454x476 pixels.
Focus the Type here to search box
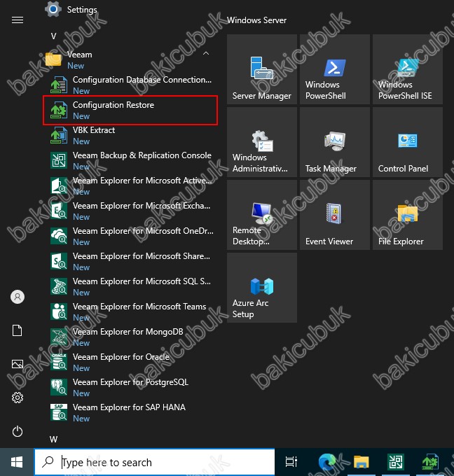(154, 462)
